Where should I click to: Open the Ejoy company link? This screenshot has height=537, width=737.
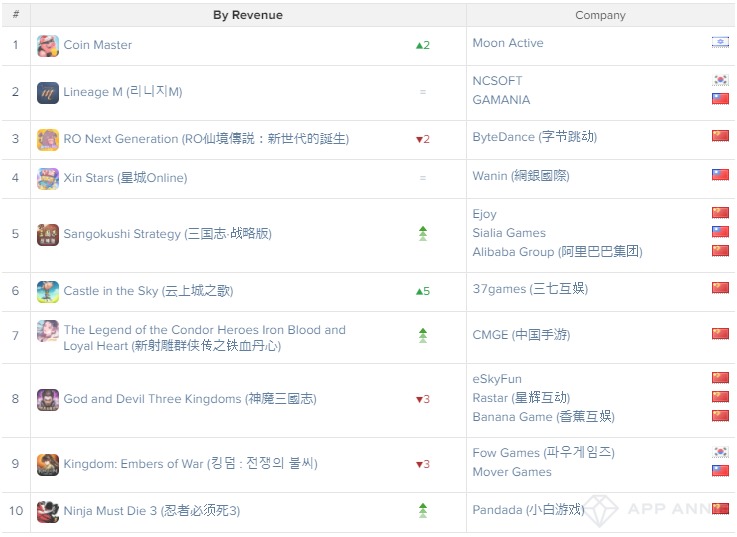pyautogui.click(x=485, y=214)
